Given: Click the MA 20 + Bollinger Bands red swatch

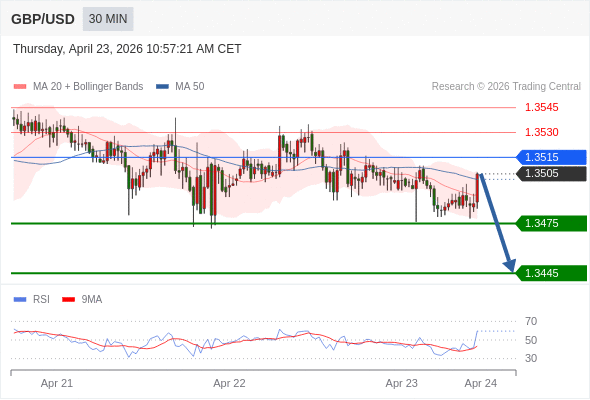Looking at the screenshot, I should 20,87.
